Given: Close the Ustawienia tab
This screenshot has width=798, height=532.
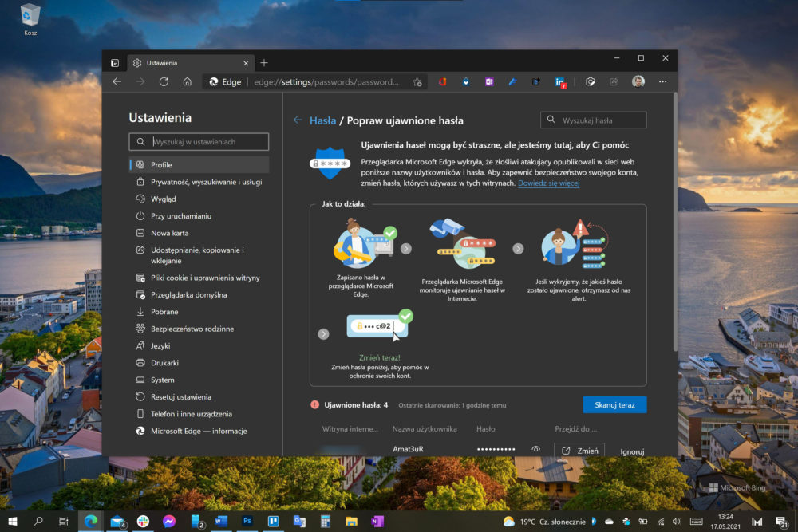Looking at the screenshot, I should (246, 63).
